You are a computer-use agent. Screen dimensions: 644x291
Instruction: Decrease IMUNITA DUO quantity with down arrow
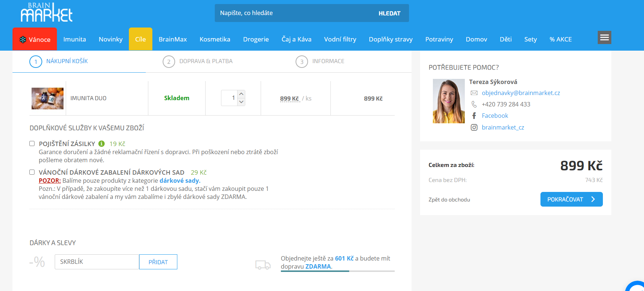coord(241,102)
